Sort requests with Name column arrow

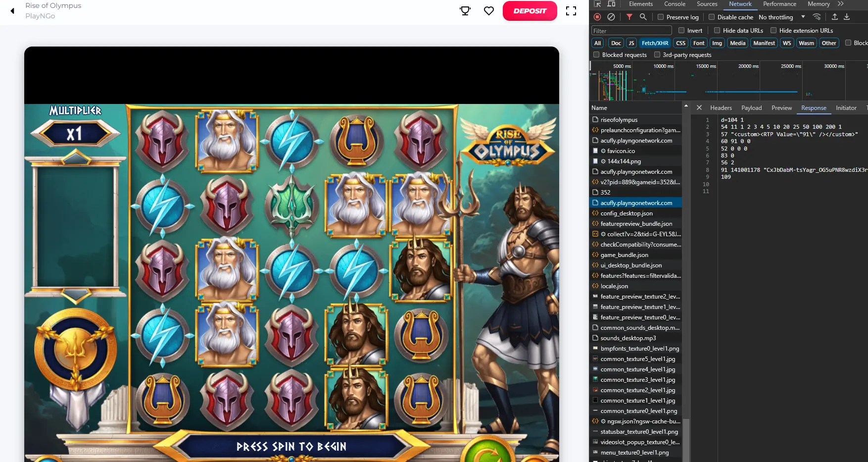(x=686, y=106)
